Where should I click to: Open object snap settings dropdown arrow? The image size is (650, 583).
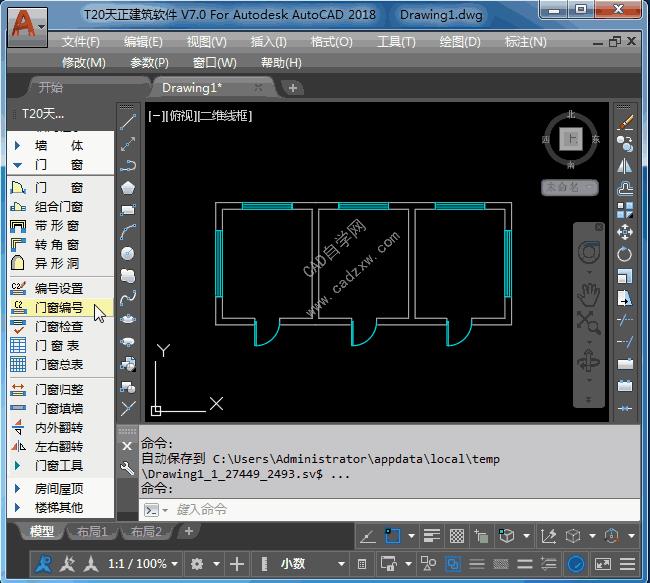click(411, 536)
